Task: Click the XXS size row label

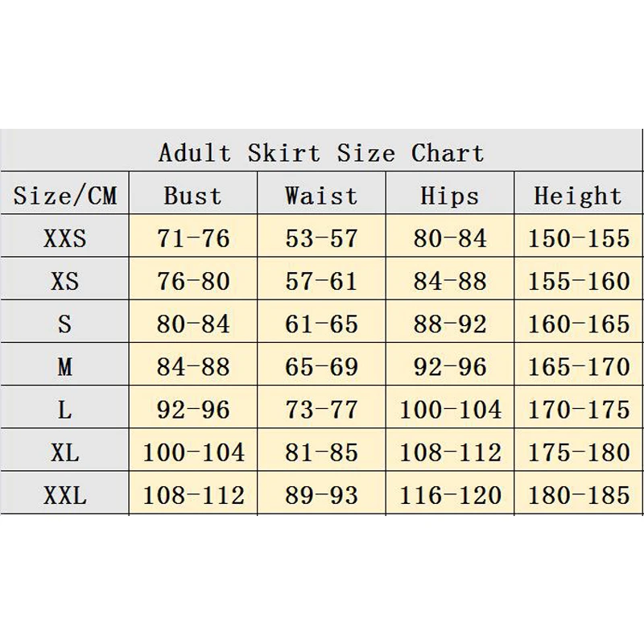Action: click(x=65, y=238)
